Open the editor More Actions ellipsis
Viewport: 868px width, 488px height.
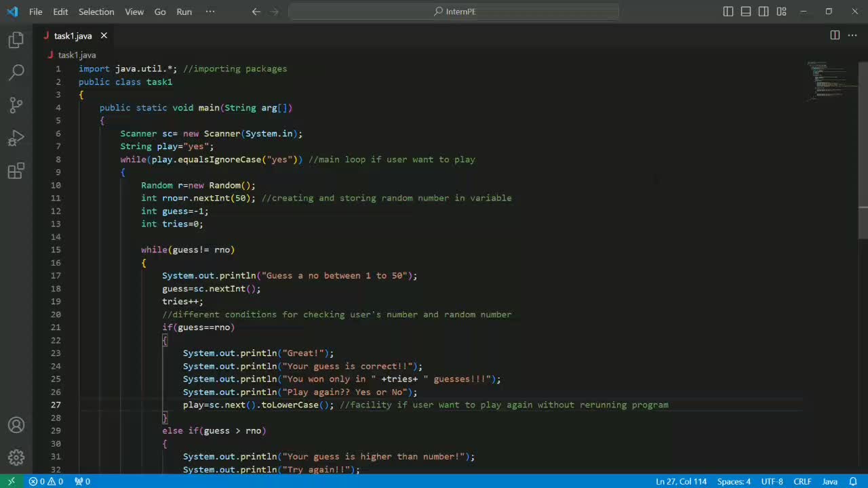[x=853, y=35]
